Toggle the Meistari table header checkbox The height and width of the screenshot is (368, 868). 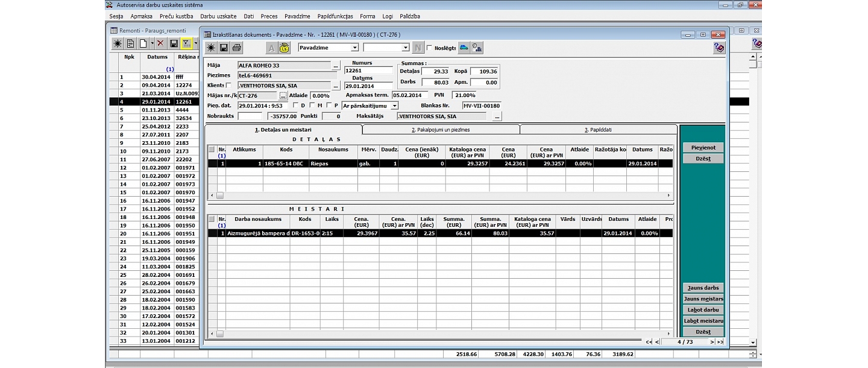tap(212, 219)
